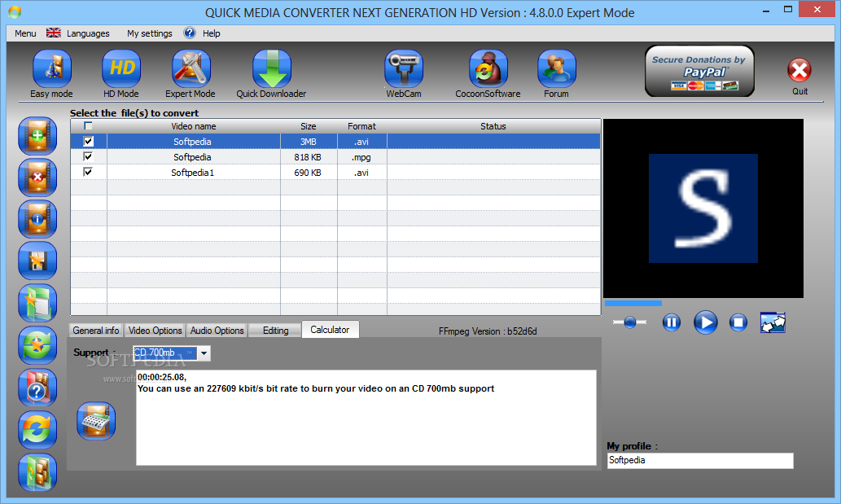Image resolution: width=841 pixels, height=504 pixels.
Task: Click the Video name column header
Action: coord(194,126)
